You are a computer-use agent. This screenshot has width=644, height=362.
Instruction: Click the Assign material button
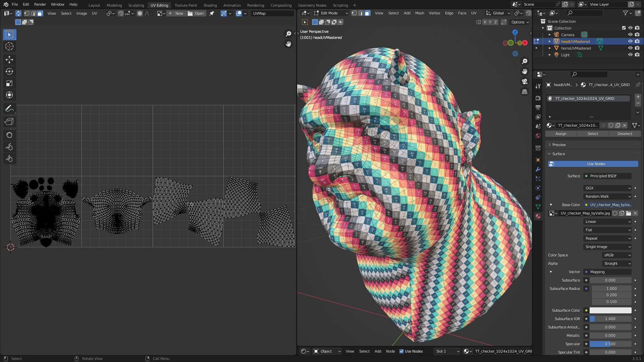(561, 134)
